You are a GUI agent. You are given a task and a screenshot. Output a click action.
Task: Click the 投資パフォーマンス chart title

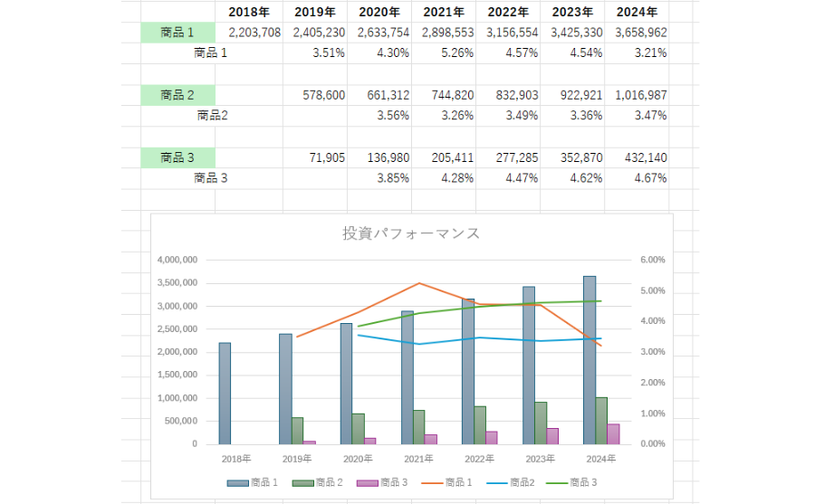[x=410, y=233]
